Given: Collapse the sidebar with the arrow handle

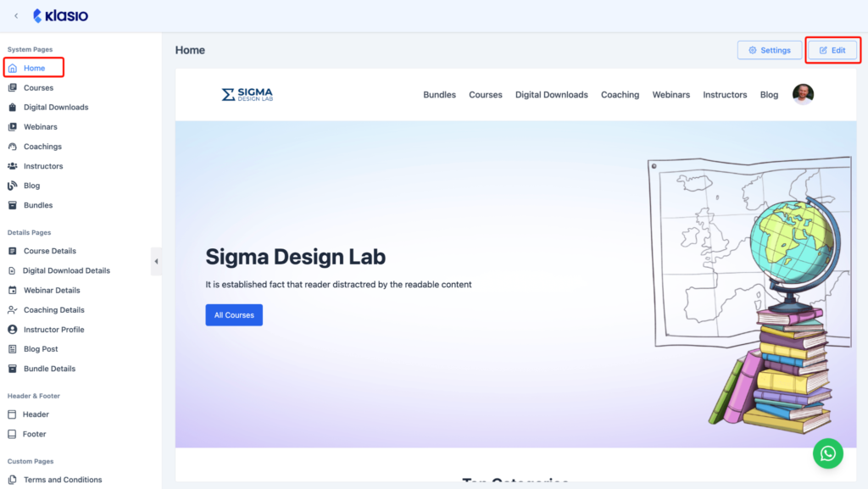Looking at the screenshot, I should click(156, 261).
